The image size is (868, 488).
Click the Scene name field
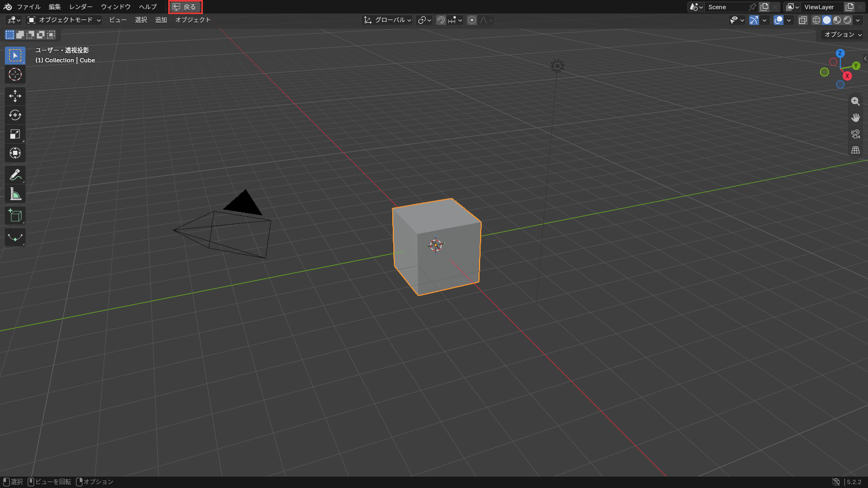click(x=726, y=7)
